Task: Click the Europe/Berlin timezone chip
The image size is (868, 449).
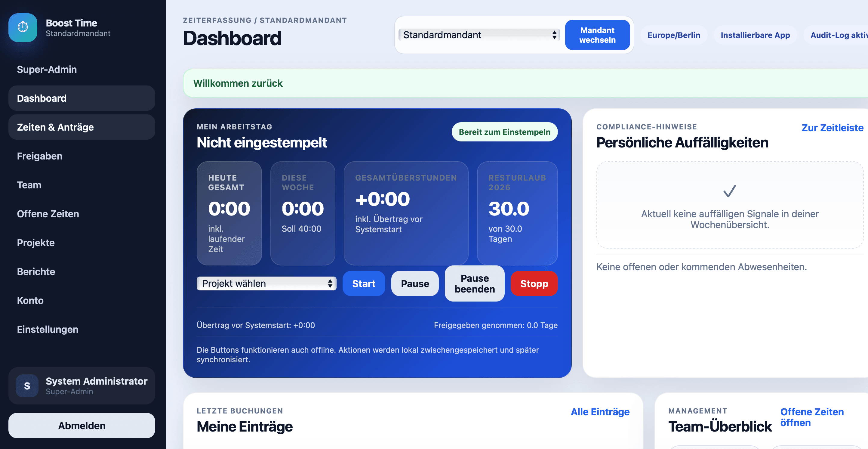Action: (x=674, y=35)
